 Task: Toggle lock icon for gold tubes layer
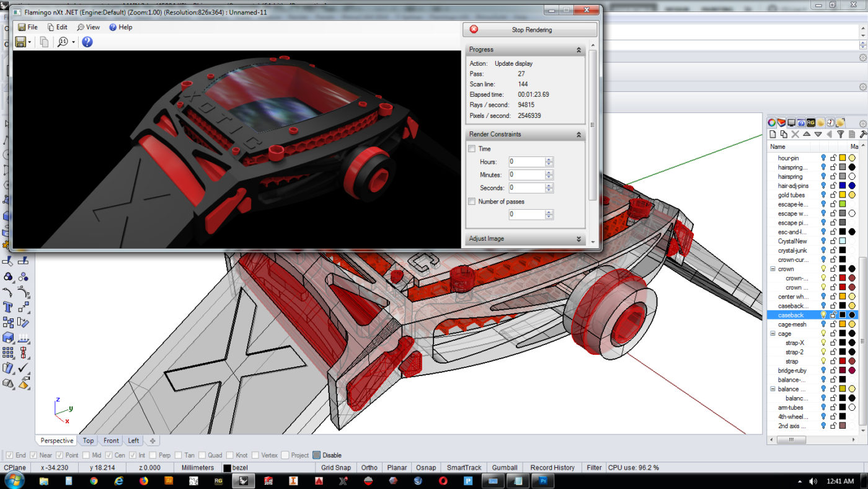833,195
